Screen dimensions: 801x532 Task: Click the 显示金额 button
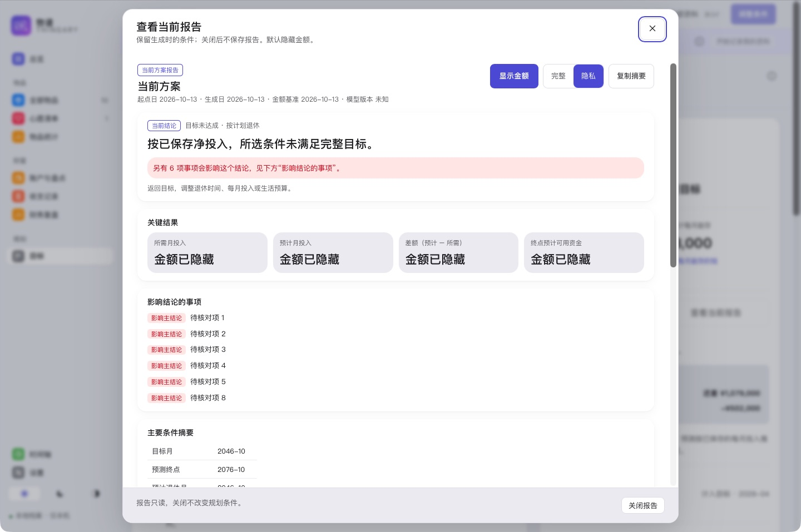click(x=514, y=76)
